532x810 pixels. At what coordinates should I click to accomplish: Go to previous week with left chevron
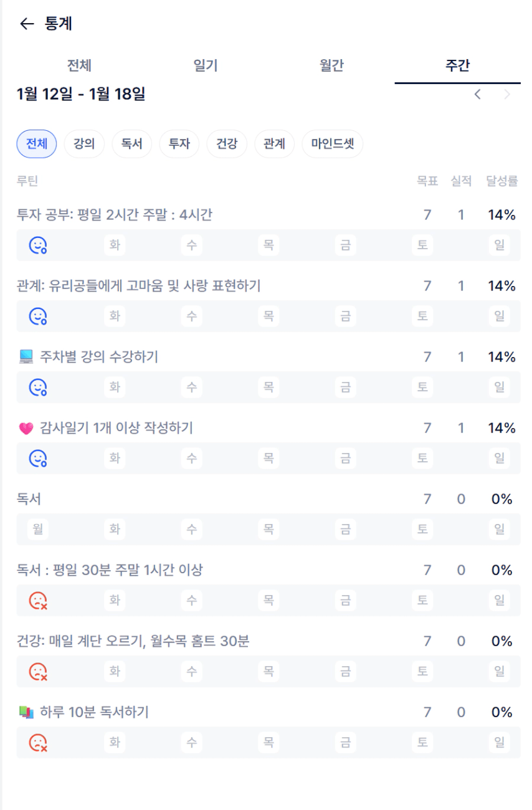pyautogui.click(x=478, y=95)
